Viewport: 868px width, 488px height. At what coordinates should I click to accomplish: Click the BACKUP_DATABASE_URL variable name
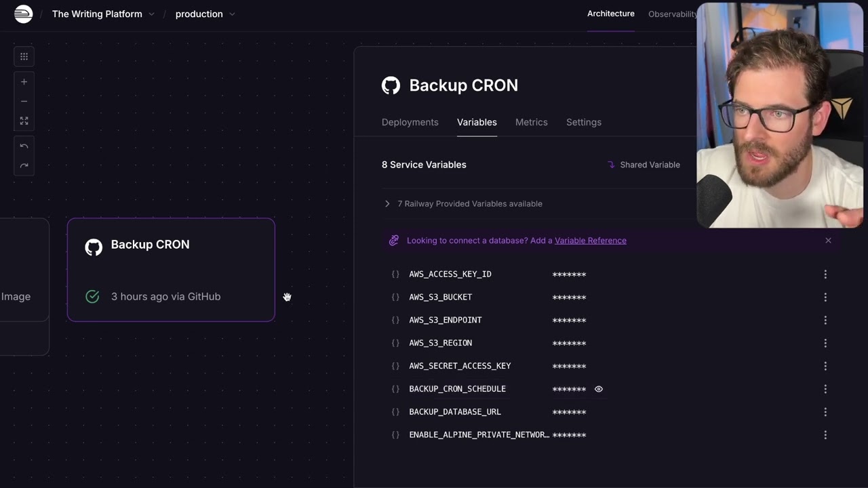click(x=455, y=412)
